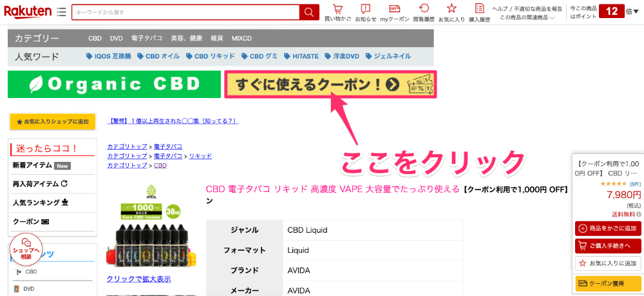The width and height of the screenshot is (644, 296).
Task: Open the shopping cart (買い物かご) icon
Action: point(337,12)
